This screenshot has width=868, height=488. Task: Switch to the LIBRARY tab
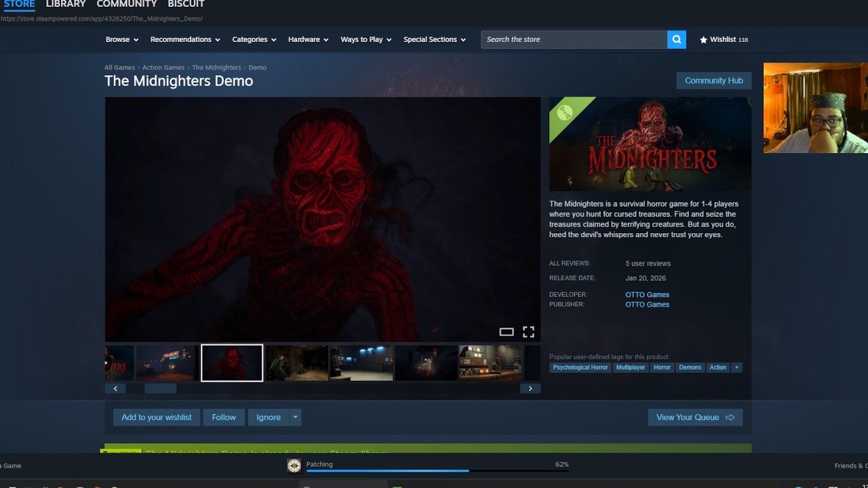66,4
